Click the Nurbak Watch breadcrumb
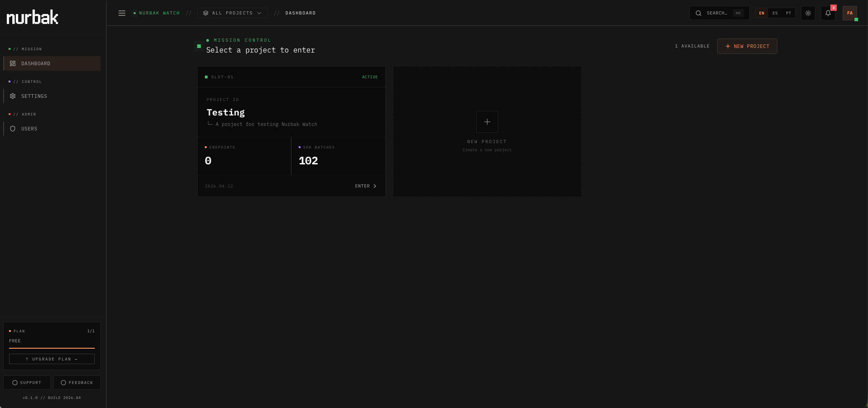The height and width of the screenshot is (408, 868). pos(159,13)
